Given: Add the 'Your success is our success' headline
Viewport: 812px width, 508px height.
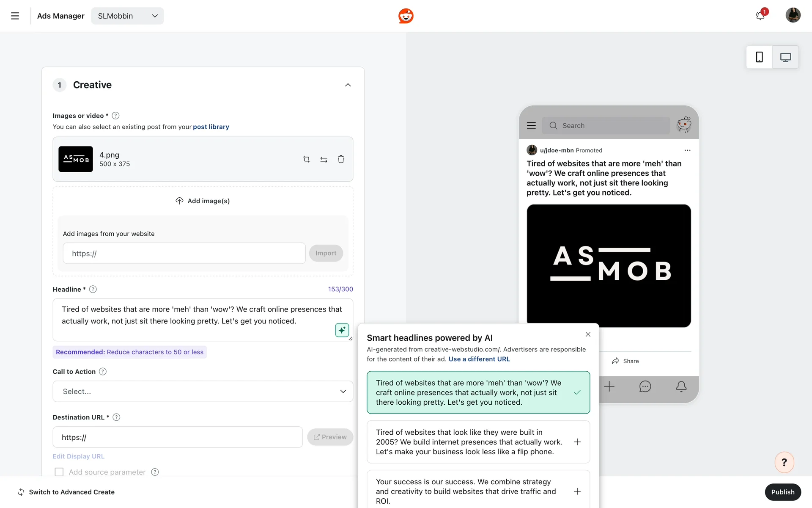Looking at the screenshot, I should (x=577, y=491).
